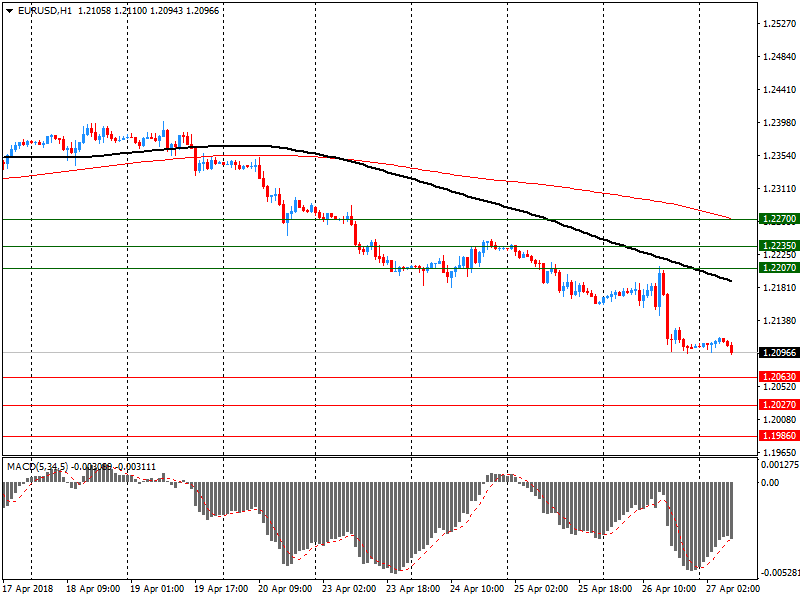The width and height of the screenshot is (800, 600).
Task: Click the 1.23980 price scale value
Action: (780, 122)
